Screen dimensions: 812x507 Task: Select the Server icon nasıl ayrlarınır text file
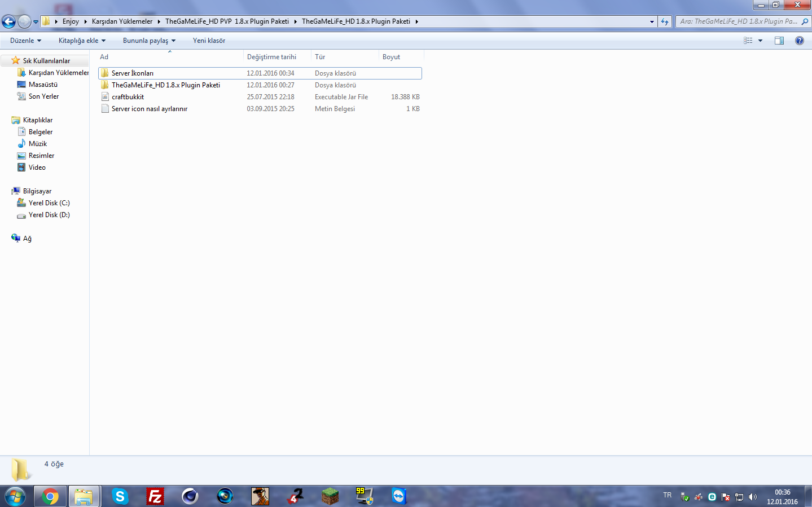point(260,108)
